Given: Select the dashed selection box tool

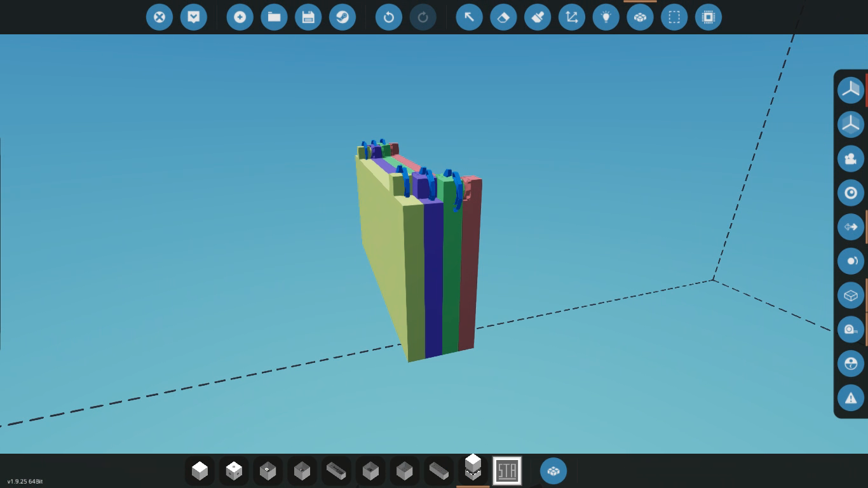Looking at the screenshot, I should click(674, 17).
